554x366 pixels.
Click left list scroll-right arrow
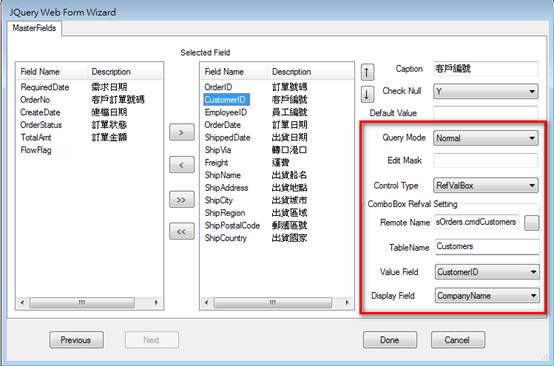coord(156,302)
